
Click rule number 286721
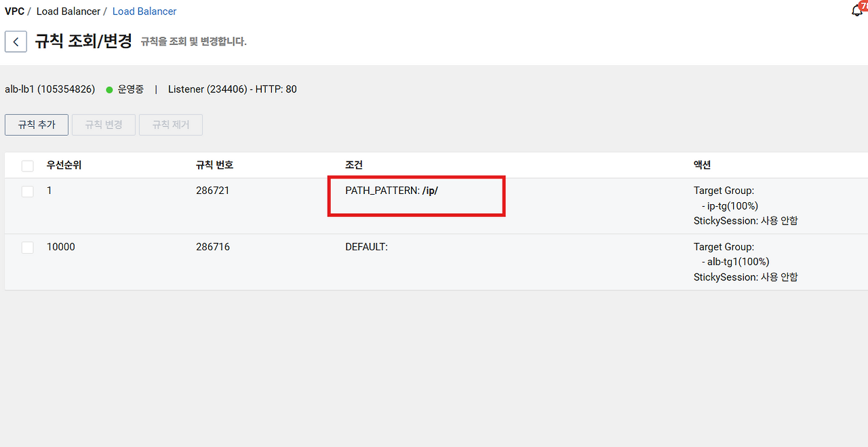pos(213,191)
